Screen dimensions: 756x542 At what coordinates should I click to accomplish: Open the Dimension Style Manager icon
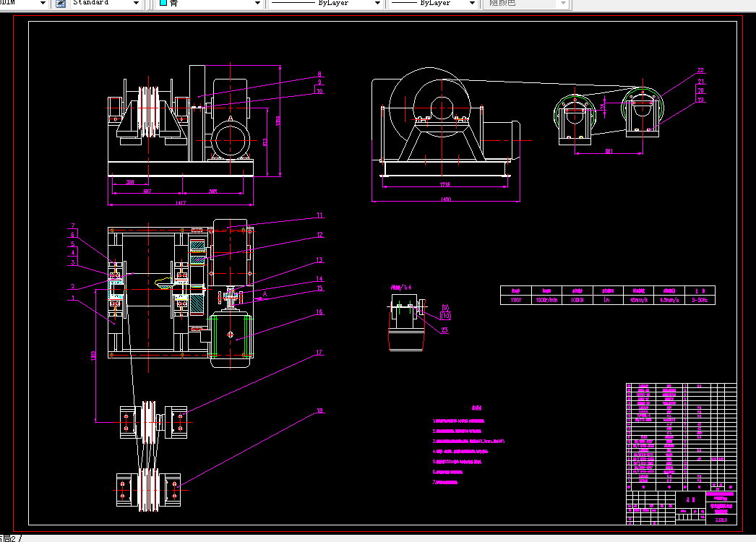[61, 4]
